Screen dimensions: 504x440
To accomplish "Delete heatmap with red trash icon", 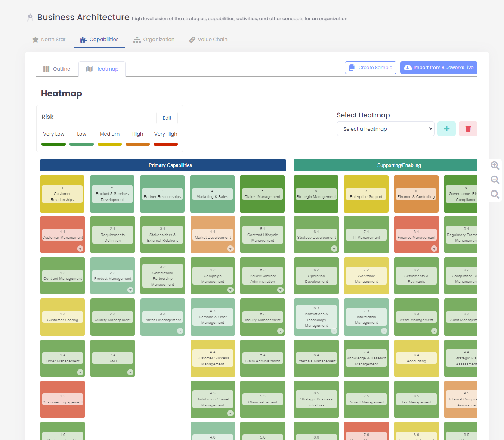I will 468,129.
